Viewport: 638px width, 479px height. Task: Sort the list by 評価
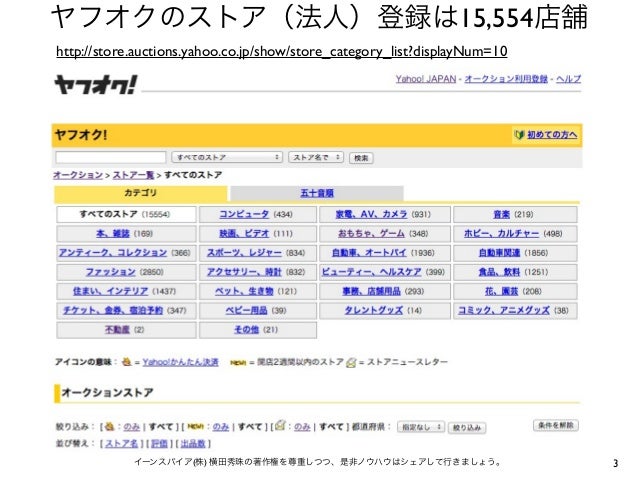[x=159, y=444]
